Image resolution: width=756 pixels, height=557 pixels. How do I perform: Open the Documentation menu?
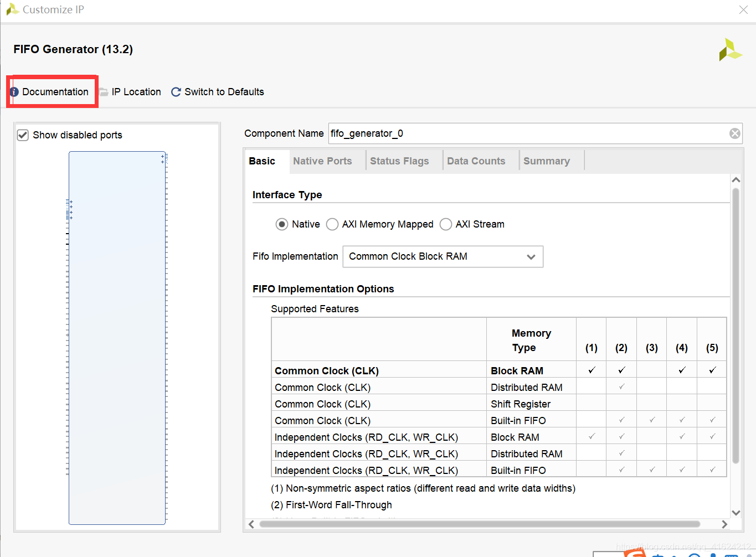coord(55,92)
